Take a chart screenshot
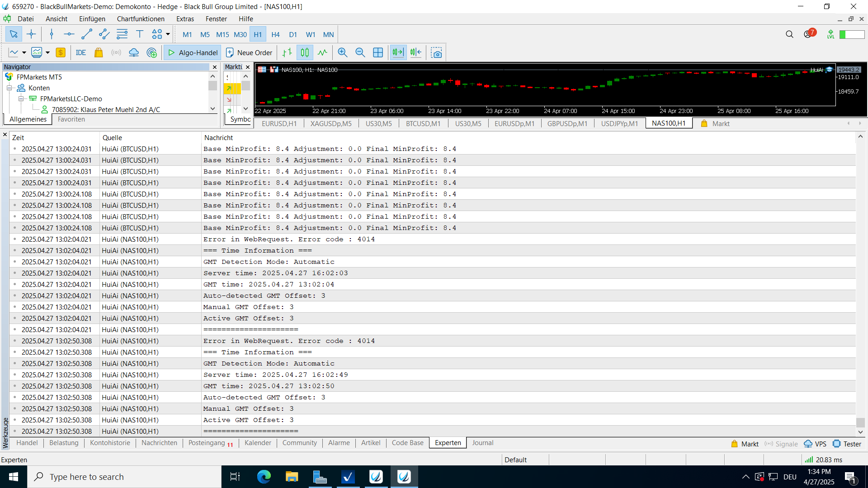 pyautogui.click(x=436, y=53)
